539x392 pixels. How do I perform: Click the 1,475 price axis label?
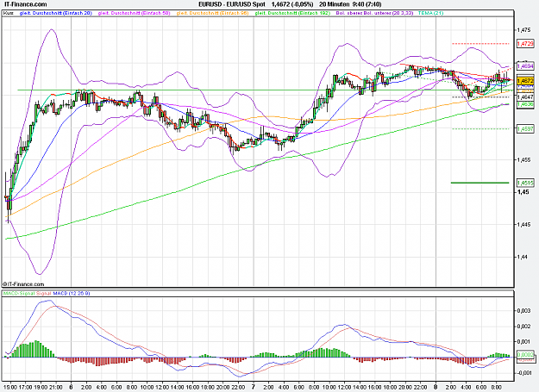click(524, 30)
